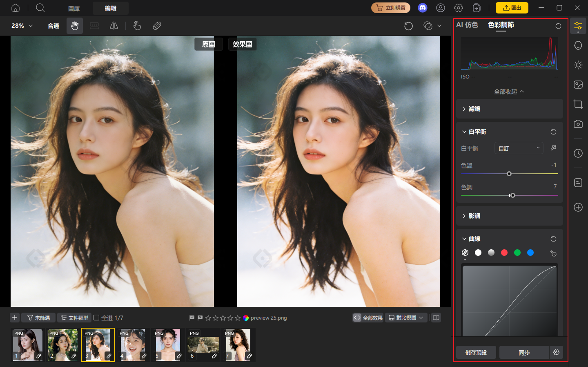
Task: Open the 對比視圖 dropdown
Action: [406, 318]
